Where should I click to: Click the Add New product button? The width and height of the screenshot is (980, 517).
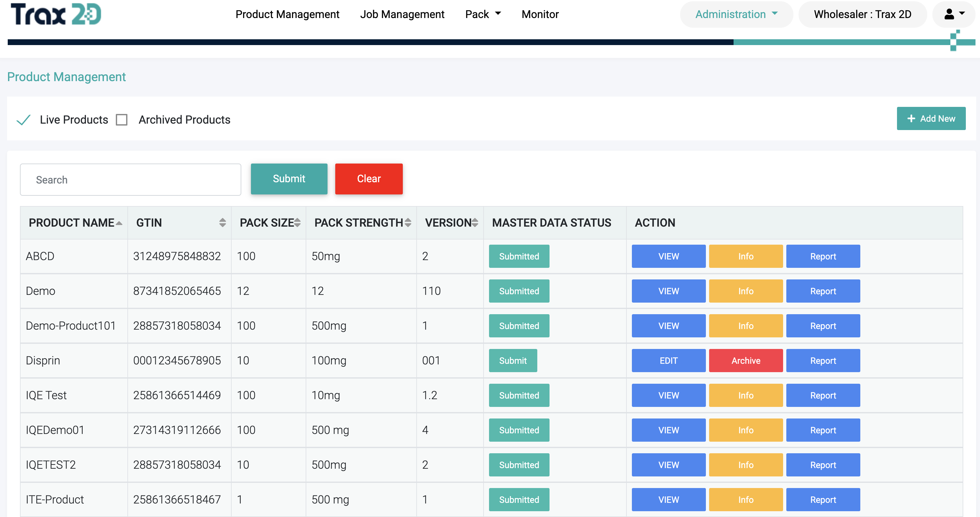pyautogui.click(x=931, y=118)
